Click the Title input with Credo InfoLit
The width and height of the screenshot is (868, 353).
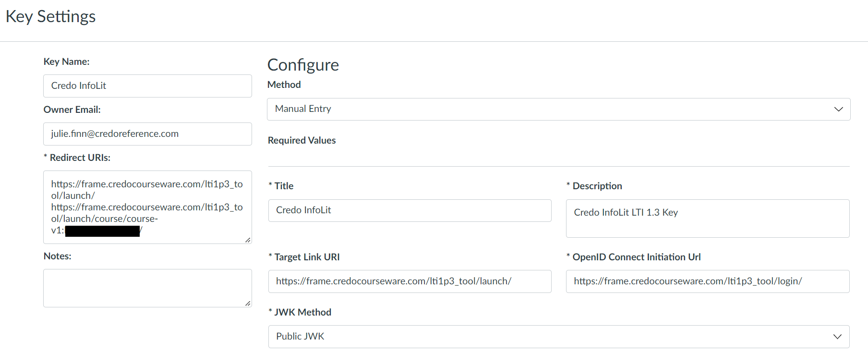(410, 210)
